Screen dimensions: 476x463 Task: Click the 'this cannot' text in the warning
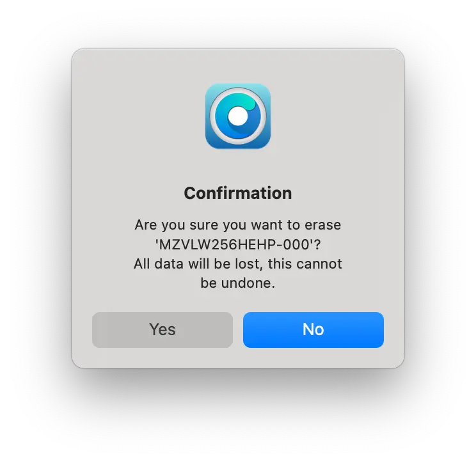(x=305, y=263)
